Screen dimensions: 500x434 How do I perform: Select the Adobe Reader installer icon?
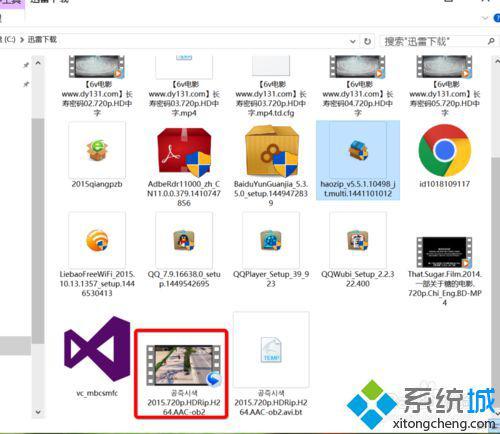pyautogui.click(x=184, y=152)
